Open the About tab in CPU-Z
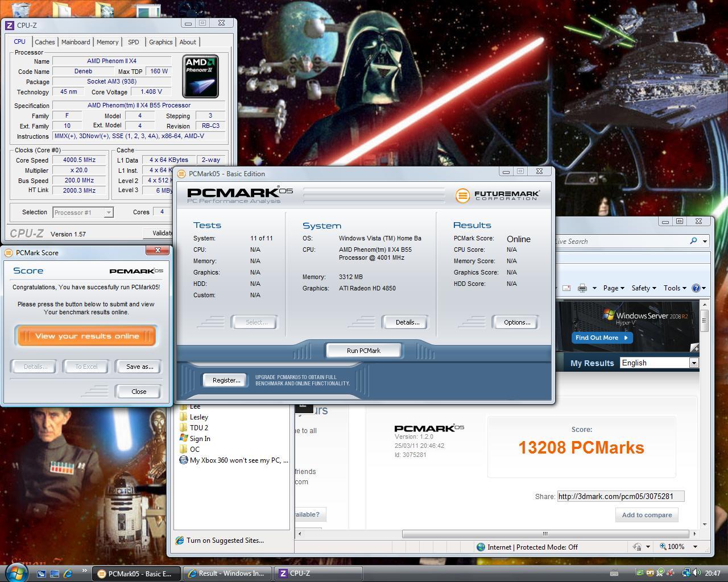The height and width of the screenshot is (582, 728). tap(188, 42)
